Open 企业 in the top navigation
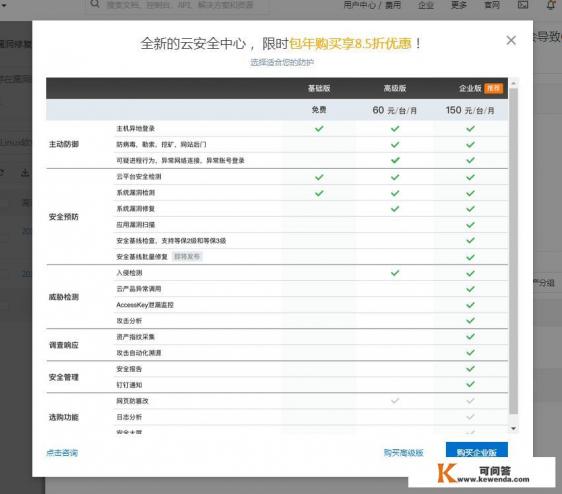This screenshot has width=562, height=494. pyautogui.click(x=426, y=5)
